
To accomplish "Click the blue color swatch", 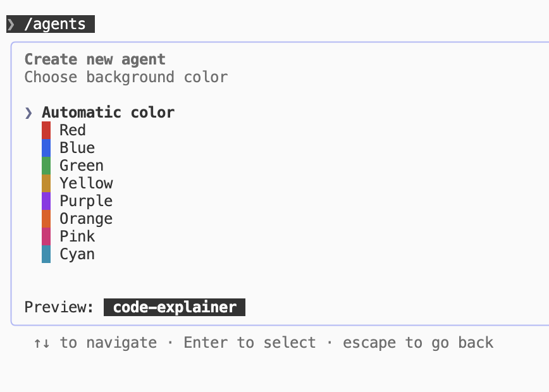I will pyautogui.click(x=46, y=148).
